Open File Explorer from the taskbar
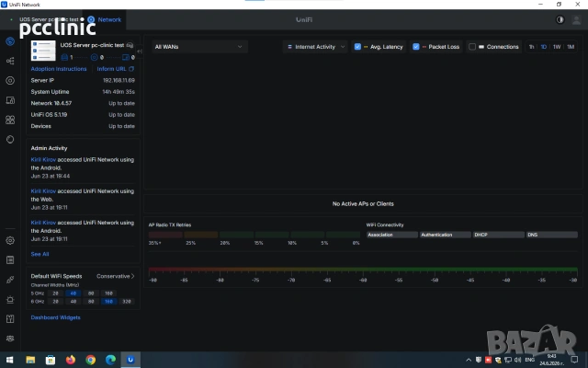 click(x=30, y=360)
